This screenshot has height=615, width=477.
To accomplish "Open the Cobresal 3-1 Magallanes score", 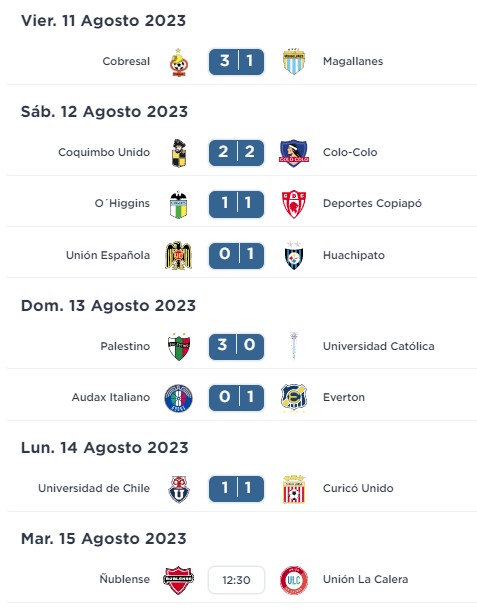I will click(236, 62).
